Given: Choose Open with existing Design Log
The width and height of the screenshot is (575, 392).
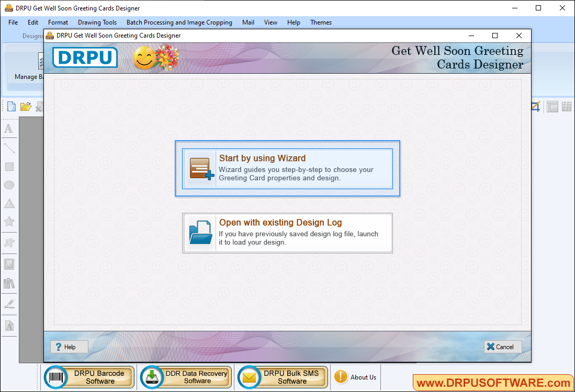Looking at the screenshot, I should 287,233.
